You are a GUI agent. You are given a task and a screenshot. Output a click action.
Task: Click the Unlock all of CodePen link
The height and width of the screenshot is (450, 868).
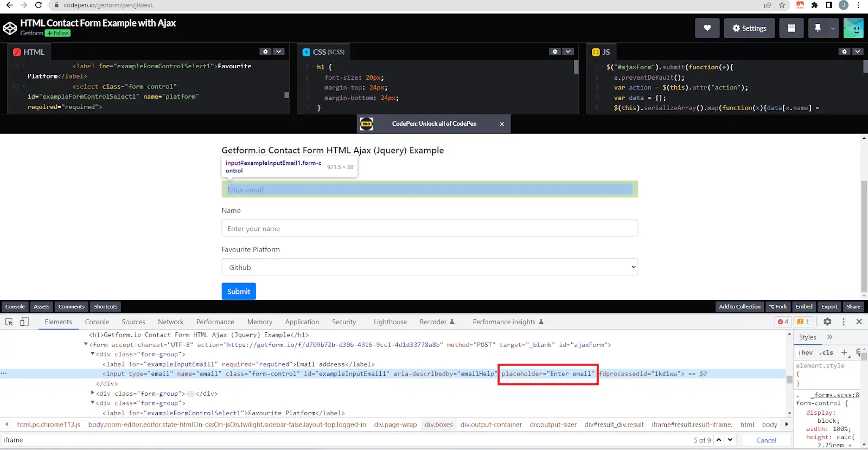tap(434, 124)
